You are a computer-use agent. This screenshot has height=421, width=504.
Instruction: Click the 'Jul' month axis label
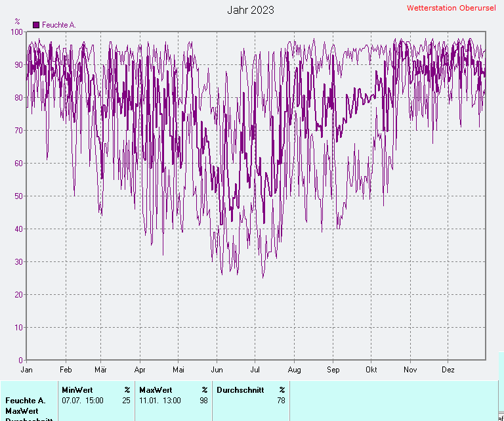[255, 370]
